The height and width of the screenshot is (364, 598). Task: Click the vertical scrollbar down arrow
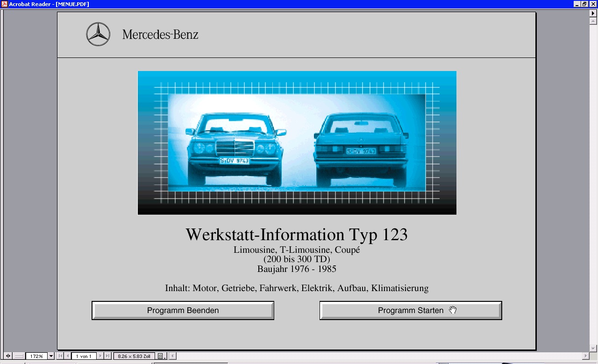tap(594, 349)
